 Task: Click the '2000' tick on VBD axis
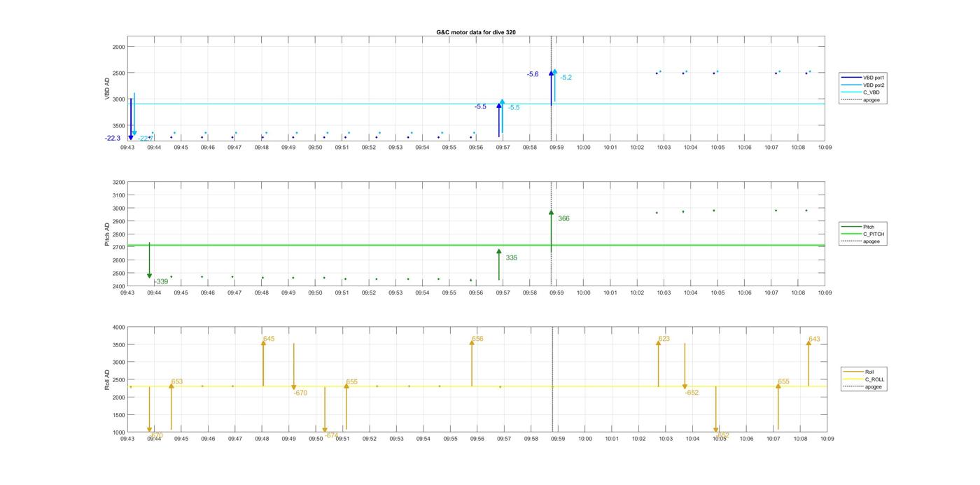118,47
